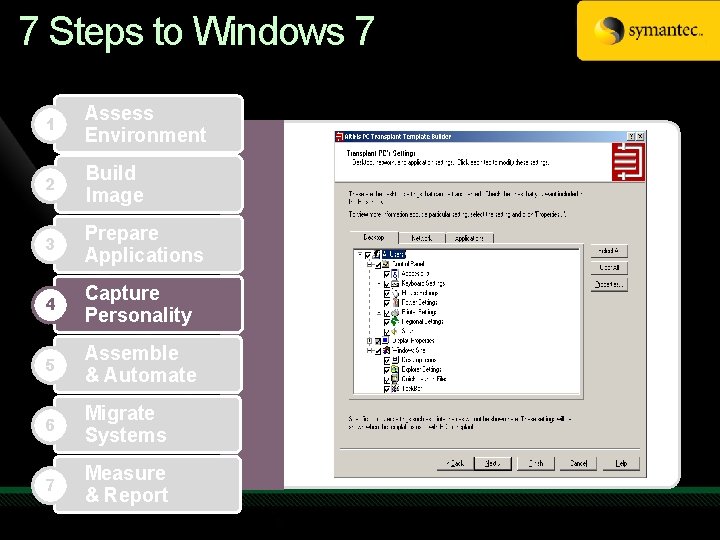Collapse the Control Panel node
Viewport: 720px width, 540px height.
click(369, 264)
